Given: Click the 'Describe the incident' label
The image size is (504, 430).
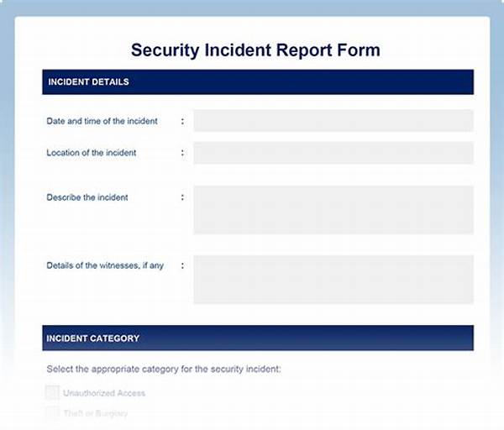Looking at the screenshot, I should pos(87,197).
